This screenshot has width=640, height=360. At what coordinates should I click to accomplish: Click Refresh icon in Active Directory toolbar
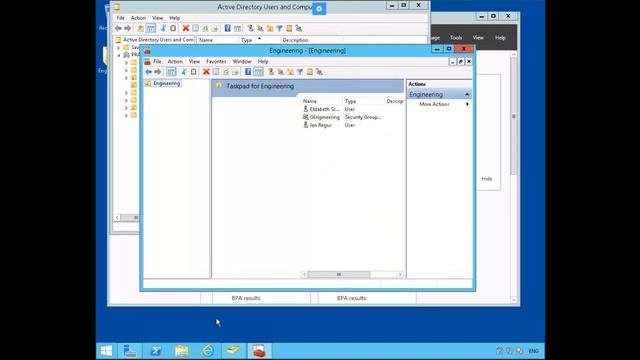click(x=205, y=28)
